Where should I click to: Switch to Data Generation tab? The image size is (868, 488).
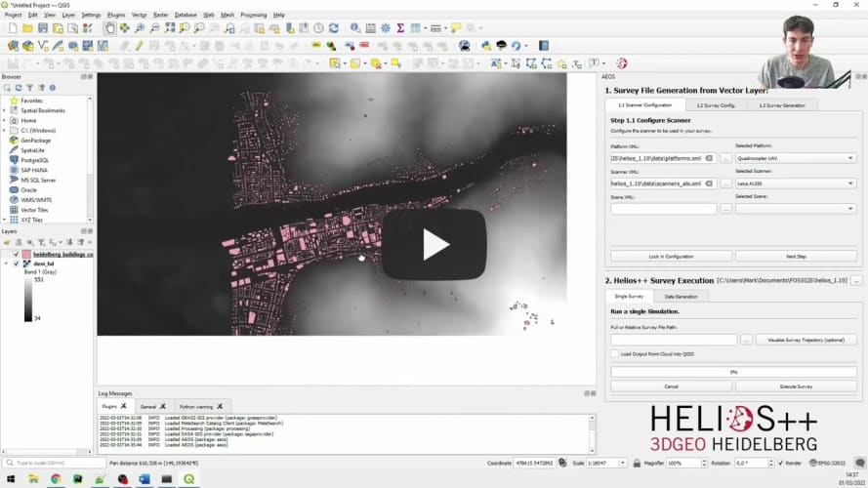pos(681,297)
